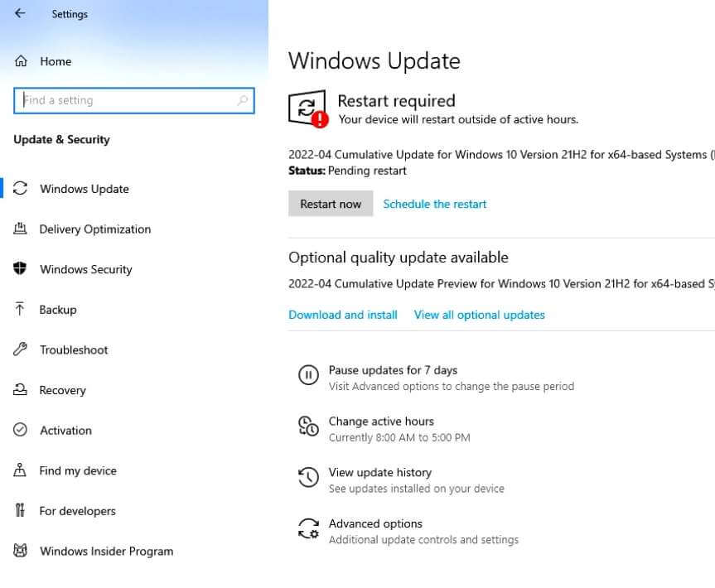Click the Activation icon in the sidebar

[x=21, y=431]
